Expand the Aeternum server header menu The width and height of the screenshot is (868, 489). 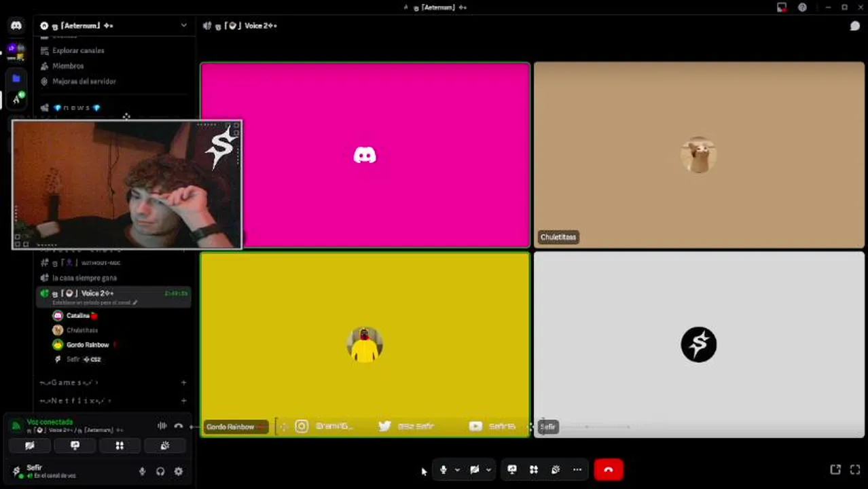click(183, 26)
